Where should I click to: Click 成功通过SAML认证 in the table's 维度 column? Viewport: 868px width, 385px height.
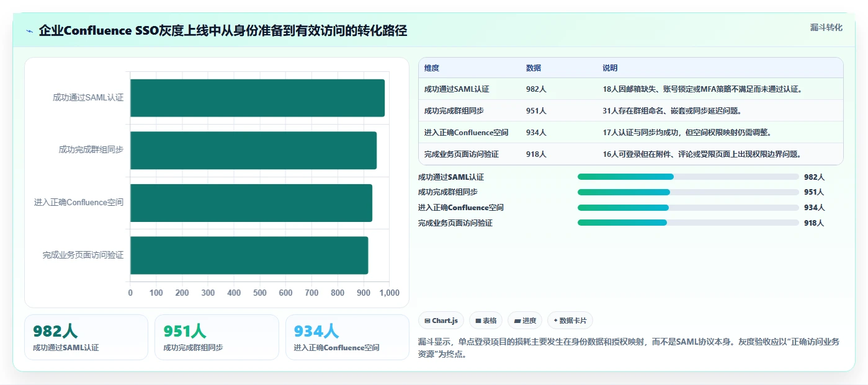pos(457,89)
